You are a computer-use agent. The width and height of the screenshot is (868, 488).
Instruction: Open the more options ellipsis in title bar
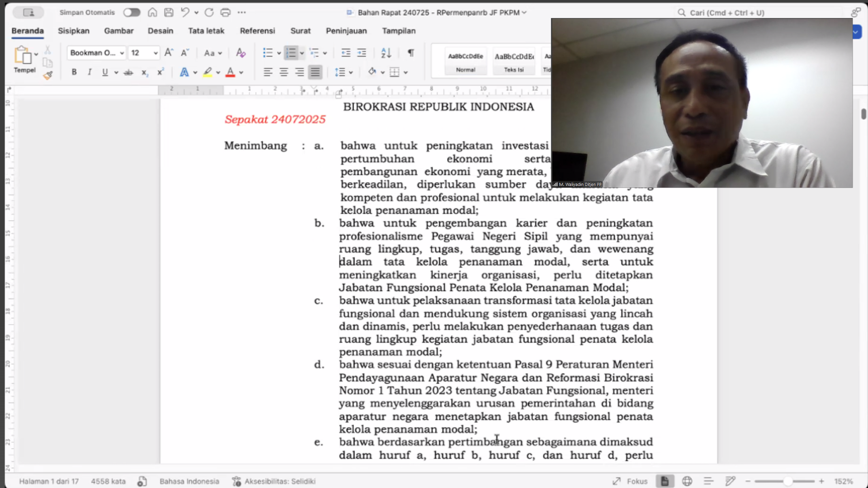tap(242, 12)
